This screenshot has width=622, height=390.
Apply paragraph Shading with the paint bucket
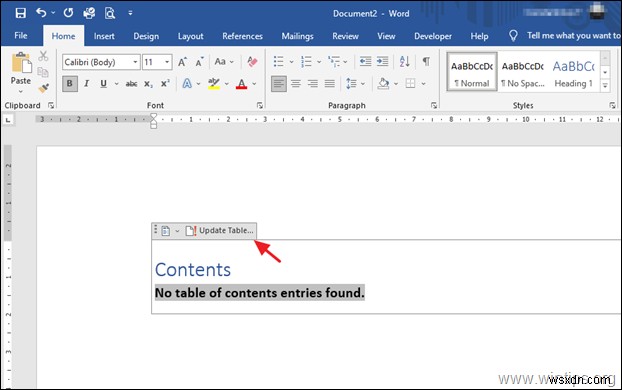point(383,84)
